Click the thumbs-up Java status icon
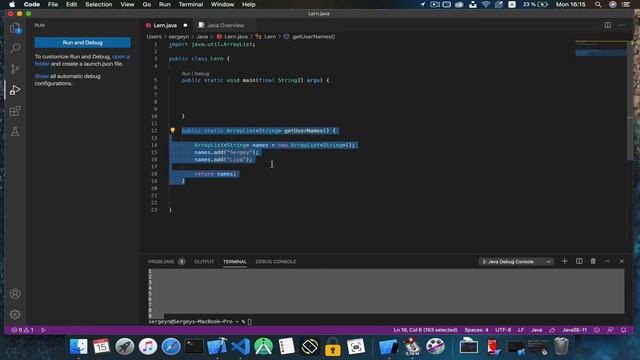This screenshot has height=360, width=640. click(x=552, y=330)
